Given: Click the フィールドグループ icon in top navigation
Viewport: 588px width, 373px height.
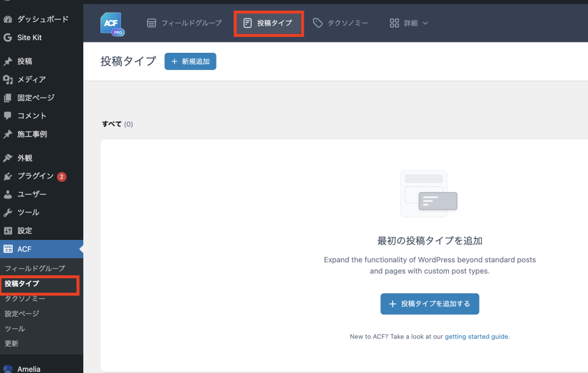Looking at the screenshot, I should coord(152,24).
